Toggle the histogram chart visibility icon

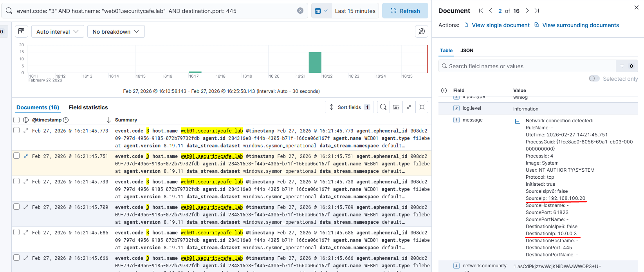tap(22, 31)
